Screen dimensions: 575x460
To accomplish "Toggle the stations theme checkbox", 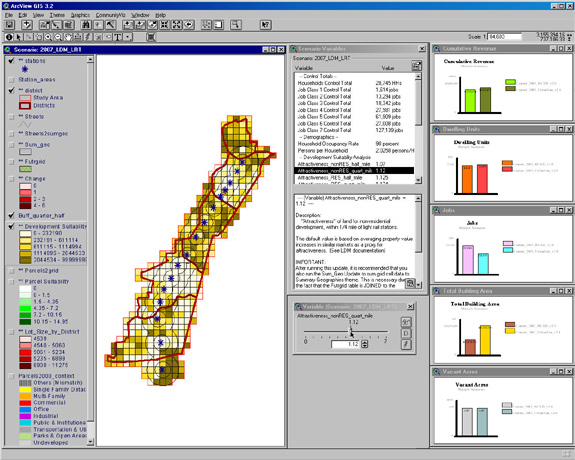I will point(11,61).
